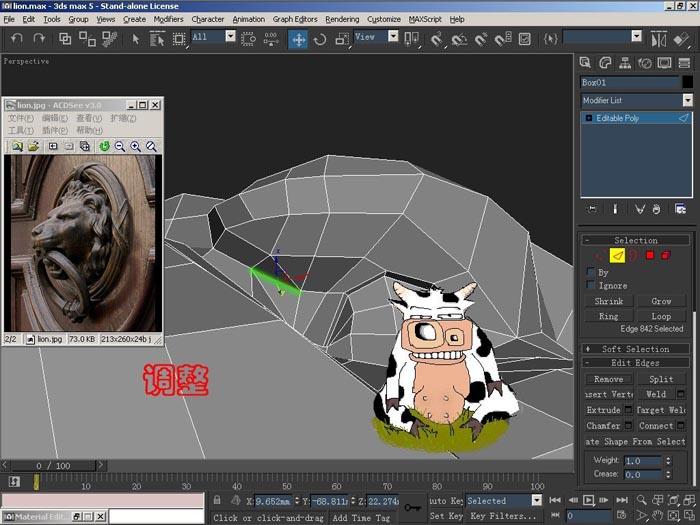The height and width of the screenshot is (525, 700).
Task: Open Select by Name tool
Action: tap(157, 39)
